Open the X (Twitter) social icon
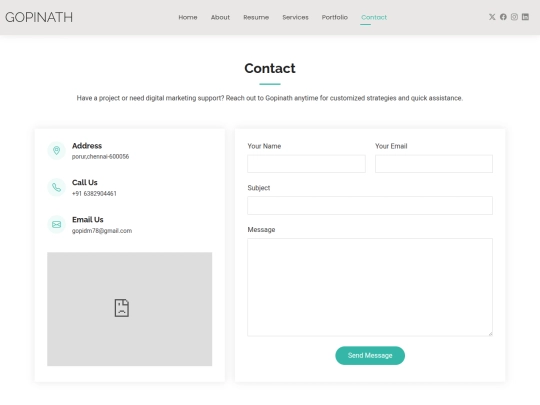Viewport: 540px width, 405px height. [492, 17]
